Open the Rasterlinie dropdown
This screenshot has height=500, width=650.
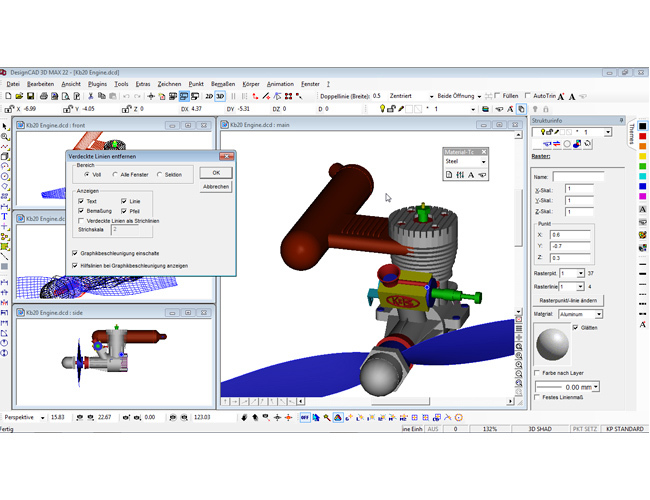pyautogui.click(x=580, y=286)
